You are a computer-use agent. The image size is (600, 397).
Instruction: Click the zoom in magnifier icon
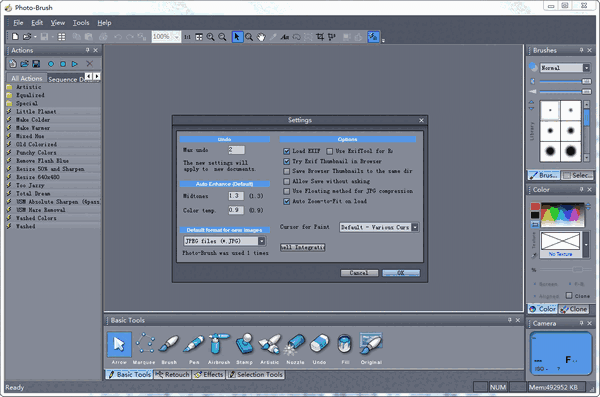[x=210, y=37]
